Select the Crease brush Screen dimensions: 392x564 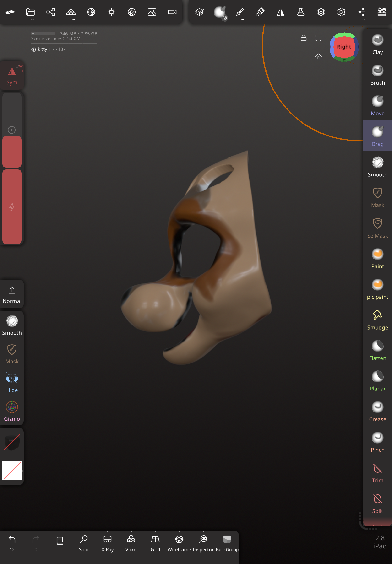point(377,412)
